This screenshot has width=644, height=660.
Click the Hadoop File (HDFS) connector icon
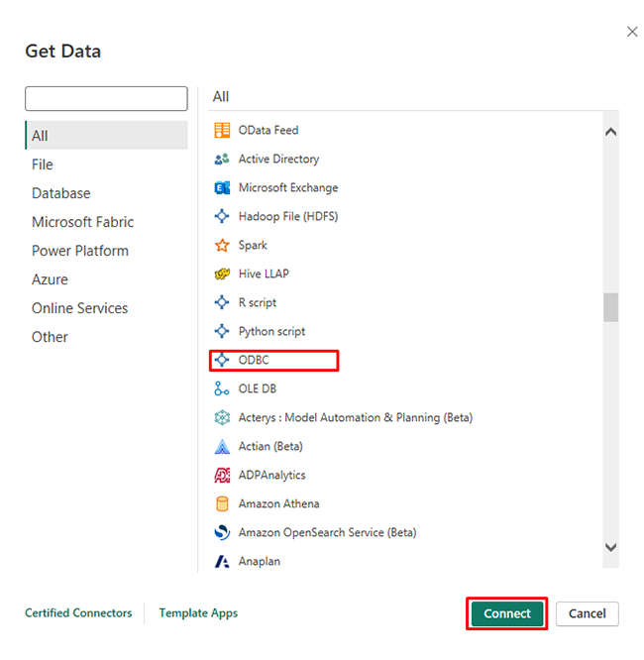click(x=222, y=216)
